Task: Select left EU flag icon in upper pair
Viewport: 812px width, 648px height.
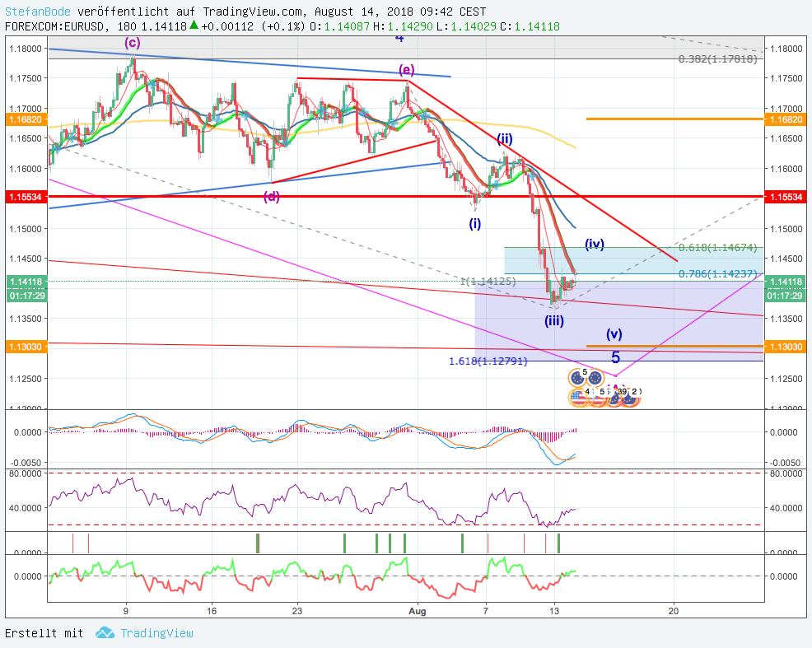Action: coord(576,378)
